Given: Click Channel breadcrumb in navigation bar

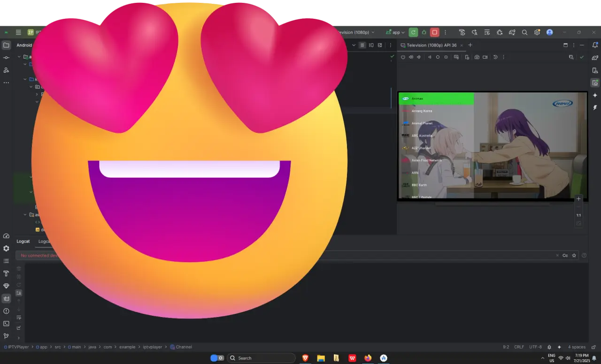Looking at the screenshot, I should click(181, 347).
